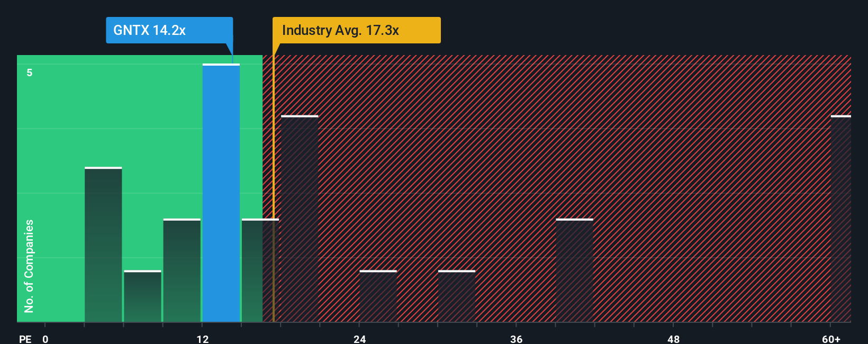Image resolution: width=868 pixels, height=344 pixels.
Task: Click the Industry Avg. 17.3x label
Action: pos(356,30)
